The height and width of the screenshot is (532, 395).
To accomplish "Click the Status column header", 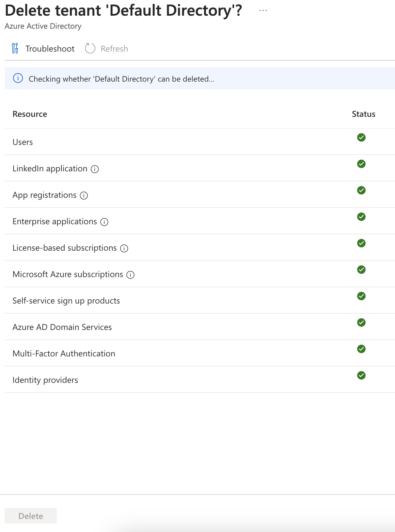I will pyautogui.click(x=363, y=114).
